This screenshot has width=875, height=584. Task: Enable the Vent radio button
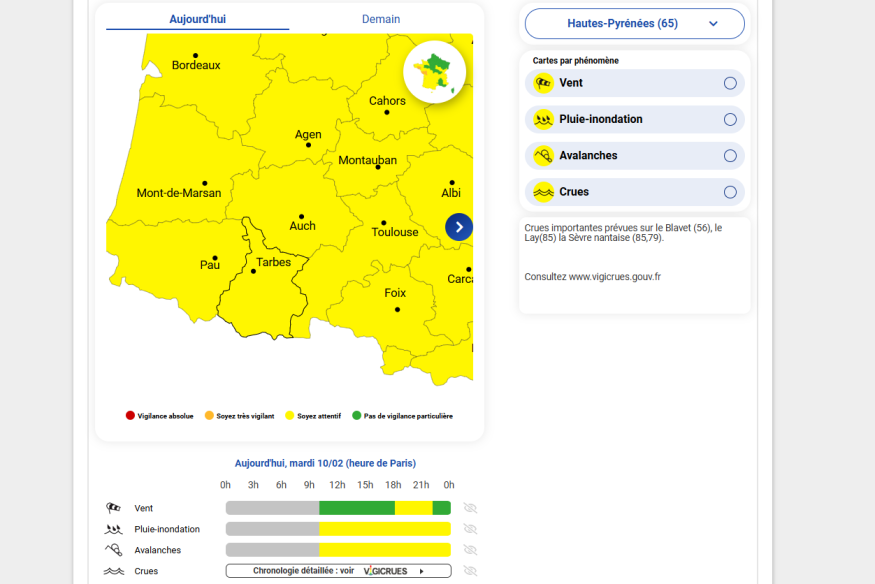730,83
